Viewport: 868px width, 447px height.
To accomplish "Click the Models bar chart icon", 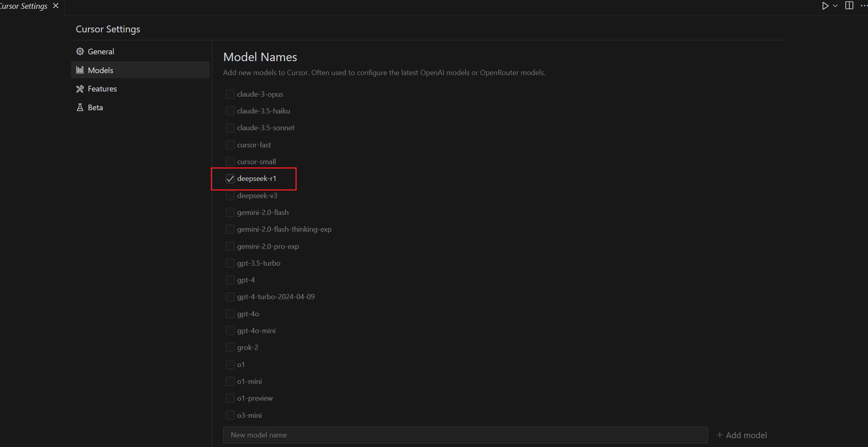I will [x=80, y=70].
